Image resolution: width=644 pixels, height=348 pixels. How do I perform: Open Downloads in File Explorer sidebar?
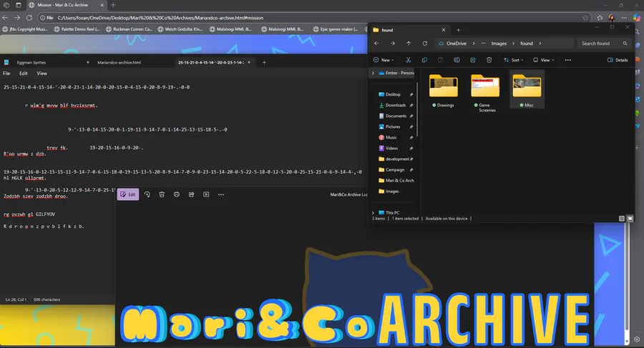point(395,105)
